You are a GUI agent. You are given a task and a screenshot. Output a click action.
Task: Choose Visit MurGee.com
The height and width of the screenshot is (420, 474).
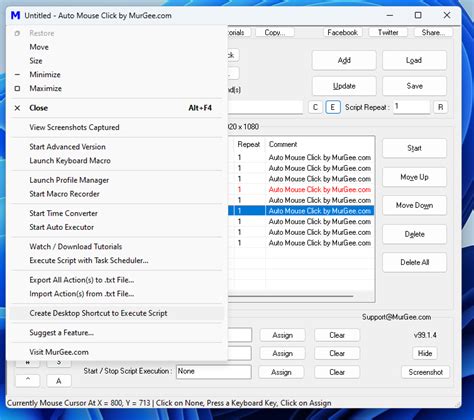tap(117, 352)
